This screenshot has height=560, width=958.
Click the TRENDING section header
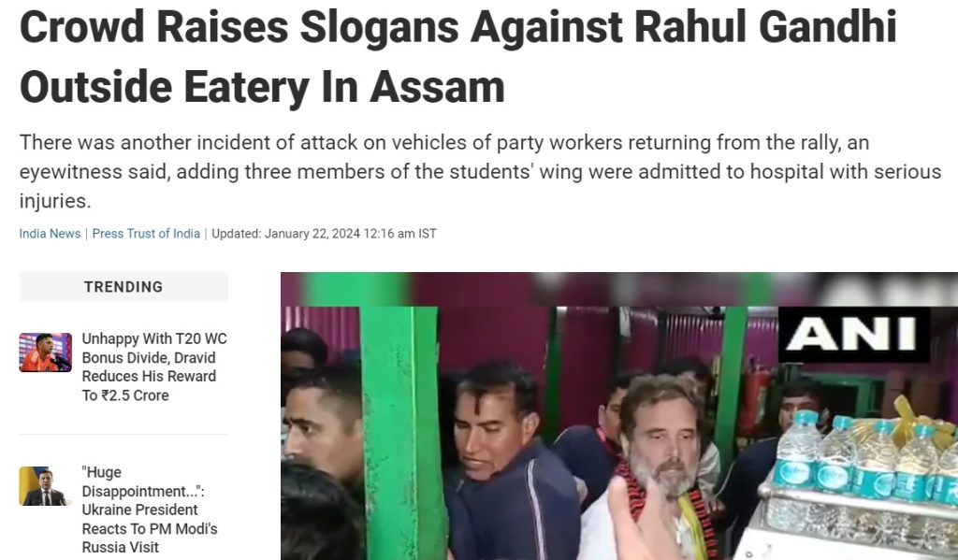(x=123, y=287)
